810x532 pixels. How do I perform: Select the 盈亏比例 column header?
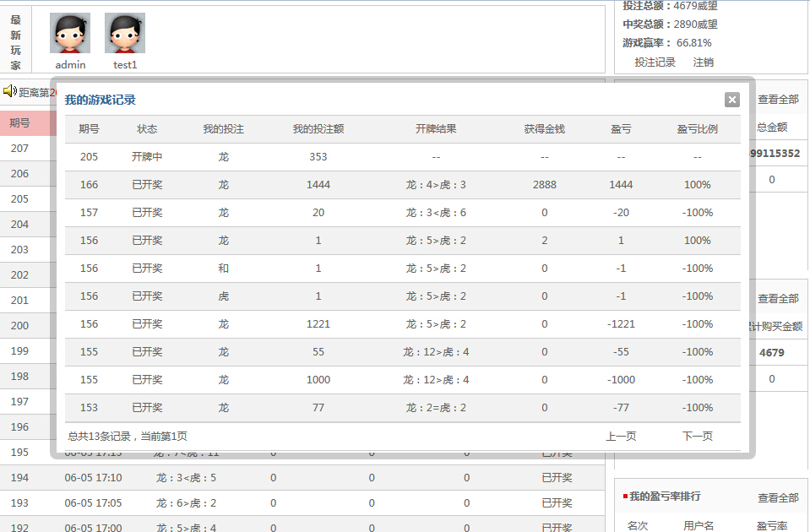pos(698,129)
